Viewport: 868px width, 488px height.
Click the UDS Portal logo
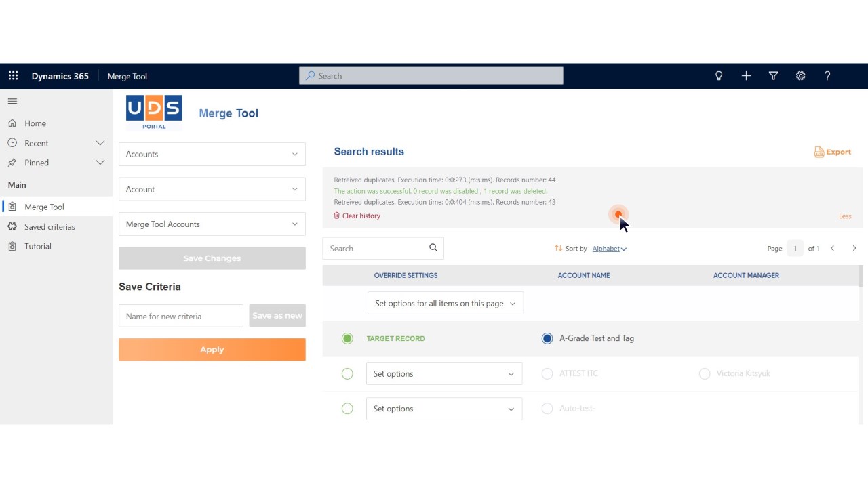(x=154, y=113)
